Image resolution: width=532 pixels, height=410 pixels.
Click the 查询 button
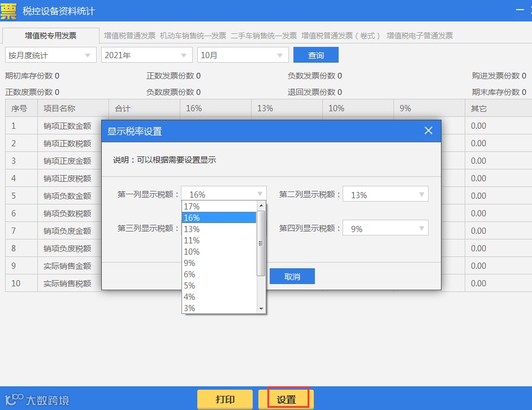(316, 55)
